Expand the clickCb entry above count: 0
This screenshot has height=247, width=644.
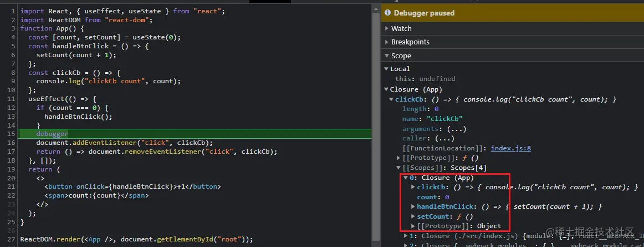(x=413, y=187)
